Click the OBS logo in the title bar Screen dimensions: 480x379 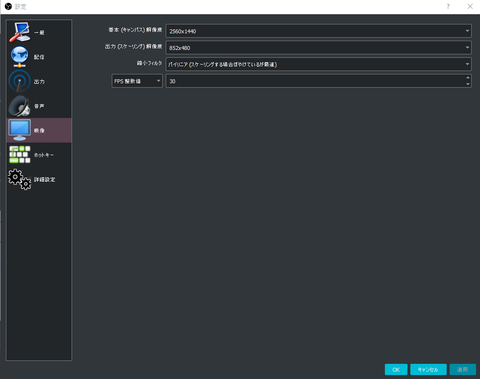point(8,6)
